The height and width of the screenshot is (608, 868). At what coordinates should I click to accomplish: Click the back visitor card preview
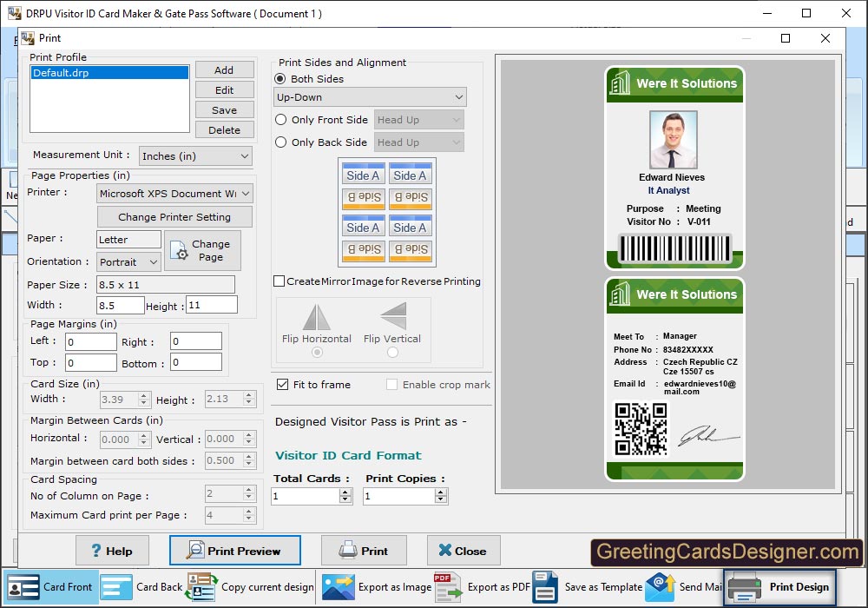[674, 379]
